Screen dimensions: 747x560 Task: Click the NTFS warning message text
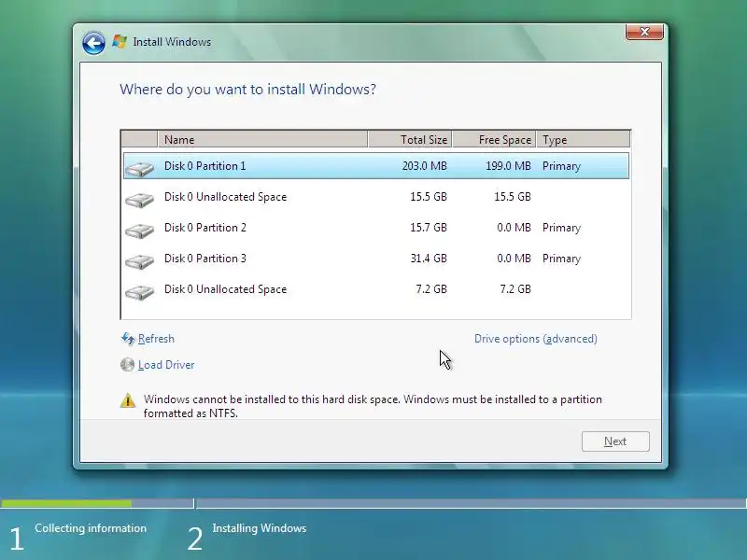373,406
